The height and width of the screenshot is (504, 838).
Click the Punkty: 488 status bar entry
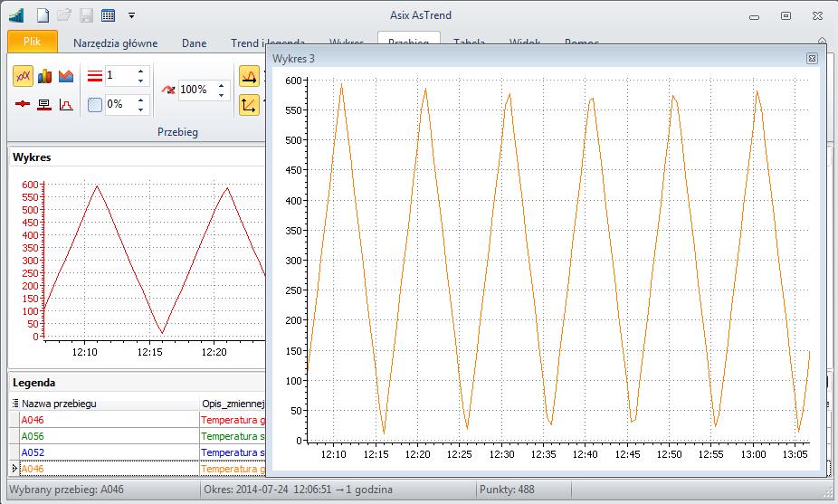point(507,490)
